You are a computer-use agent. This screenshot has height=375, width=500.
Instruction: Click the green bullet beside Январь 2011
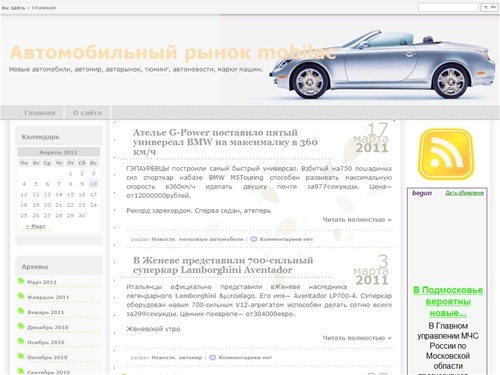pyautogui.click(x=21, y=311)
